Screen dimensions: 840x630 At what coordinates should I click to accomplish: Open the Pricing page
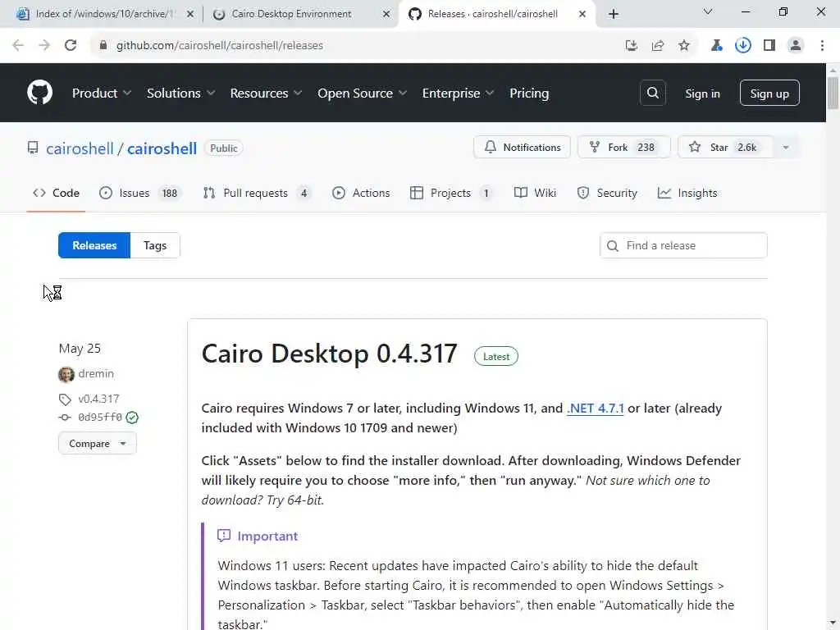tap(529, 94)
